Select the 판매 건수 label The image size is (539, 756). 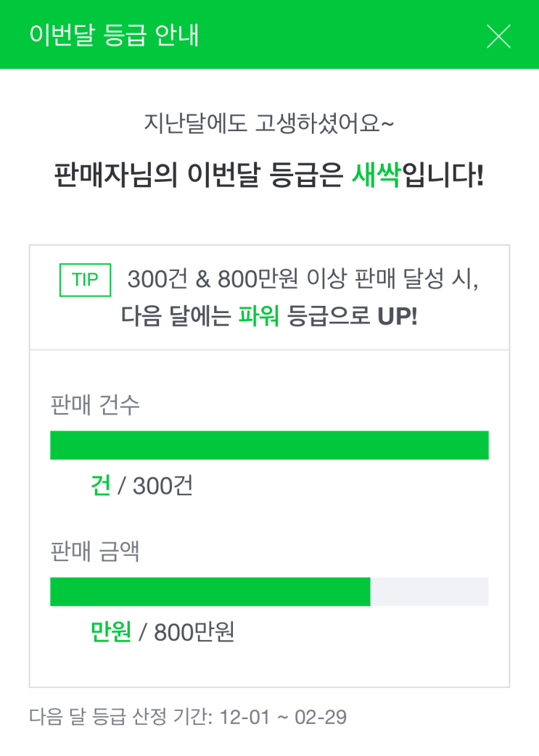pos(95,404)
